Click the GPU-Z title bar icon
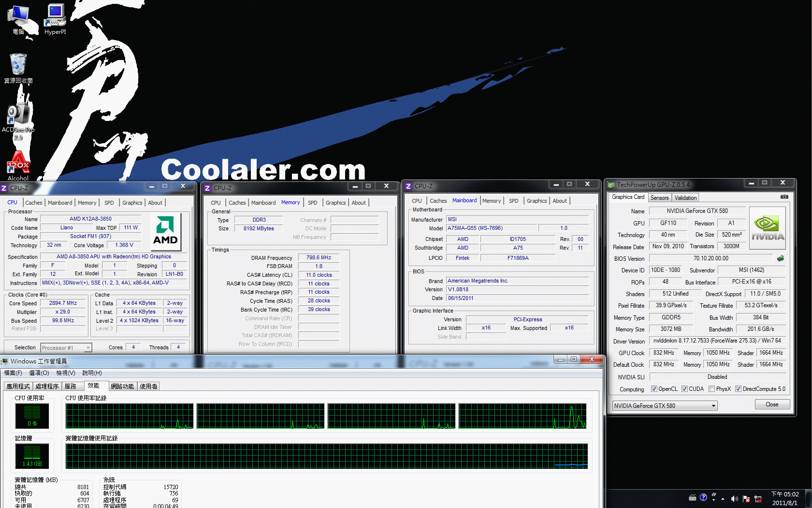 [x=611, y=185]
